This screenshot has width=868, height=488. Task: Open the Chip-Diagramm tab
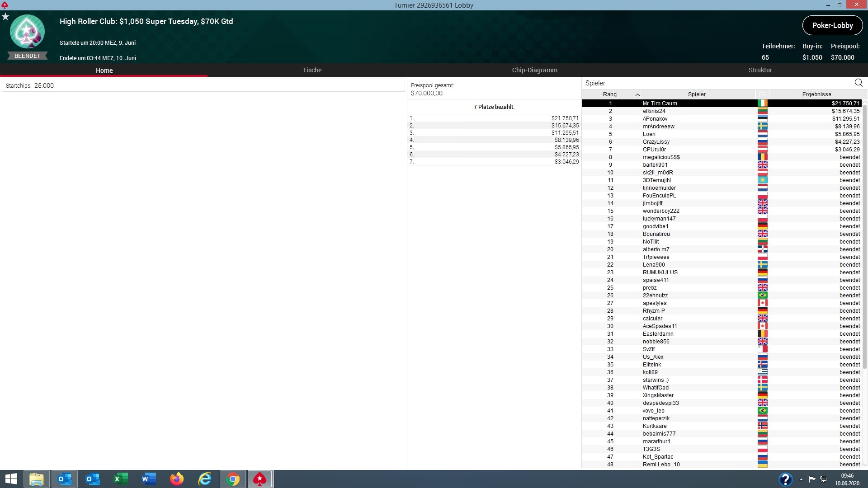point(534,70)
